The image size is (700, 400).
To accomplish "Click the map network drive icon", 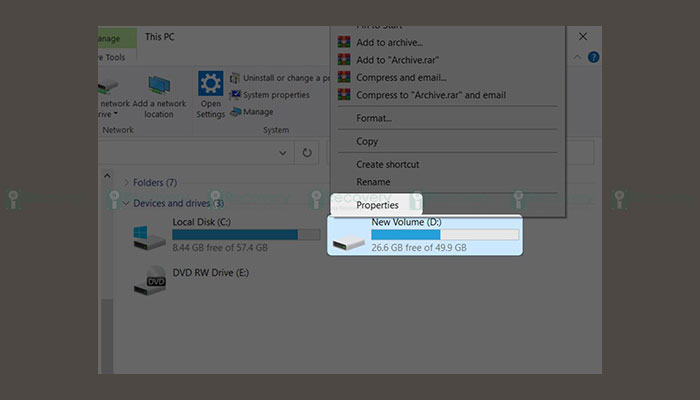I will (106, 86).
